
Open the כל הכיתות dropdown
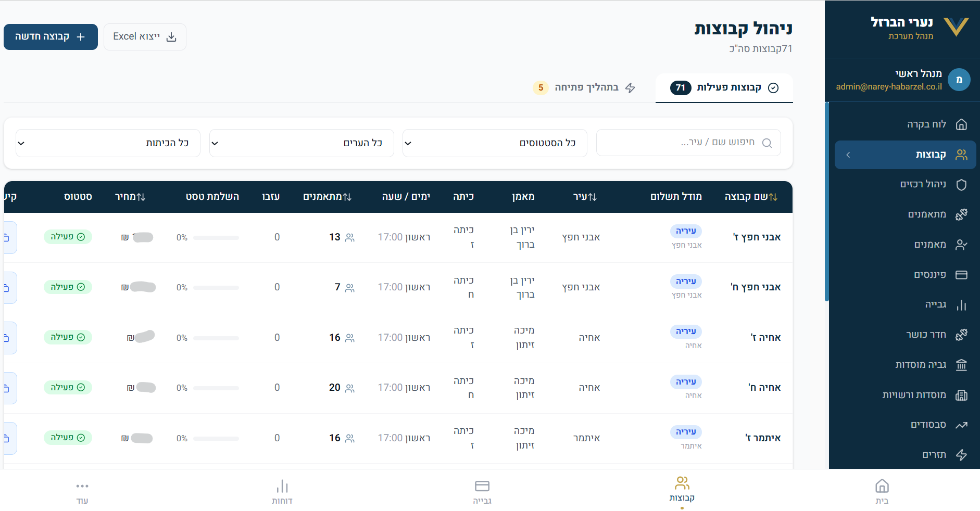pos(108,143)
